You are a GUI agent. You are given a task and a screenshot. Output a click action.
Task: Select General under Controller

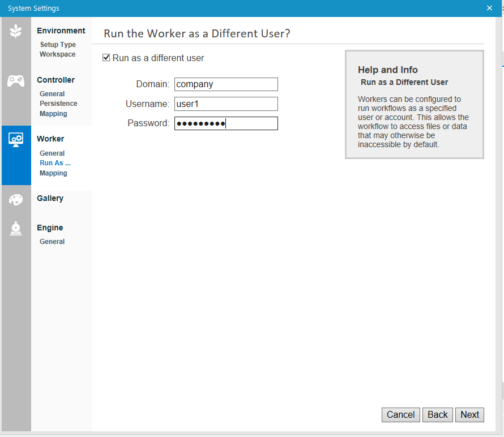pos(52,93)
